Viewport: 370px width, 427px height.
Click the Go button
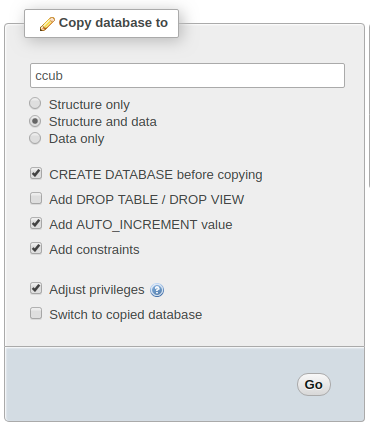(314, 384)
